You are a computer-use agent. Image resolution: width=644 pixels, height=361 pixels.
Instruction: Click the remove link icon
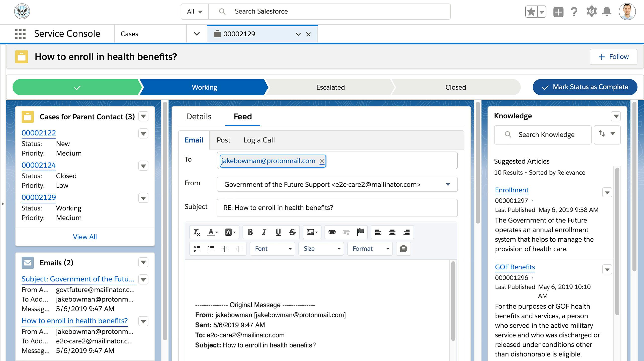click(346, 232)
